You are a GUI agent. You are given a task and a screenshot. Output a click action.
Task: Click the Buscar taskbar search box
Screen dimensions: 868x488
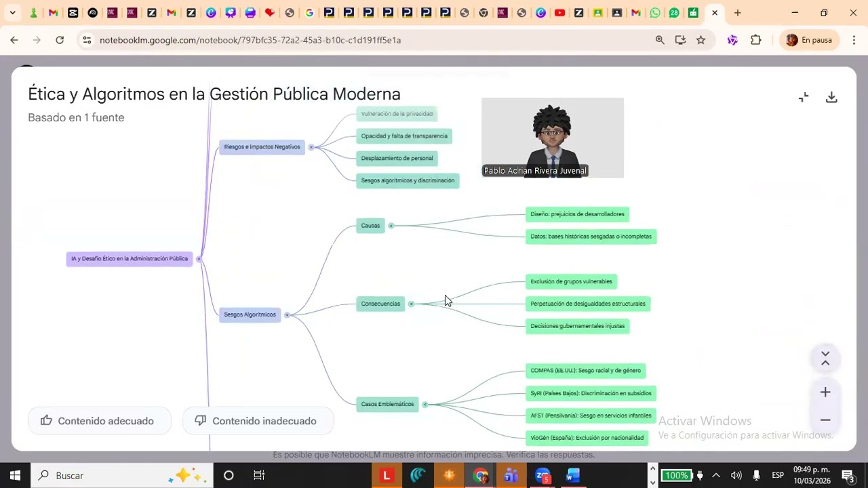[122, 476]
